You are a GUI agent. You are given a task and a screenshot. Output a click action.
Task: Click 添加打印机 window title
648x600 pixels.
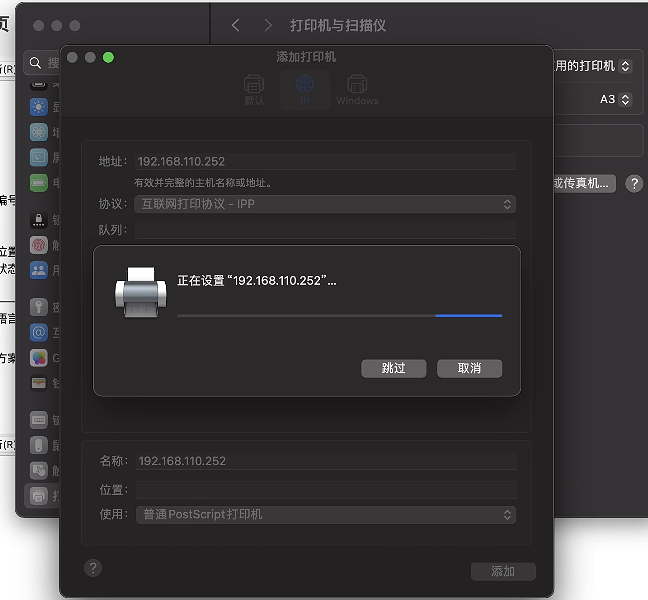(x=306, y=57)
